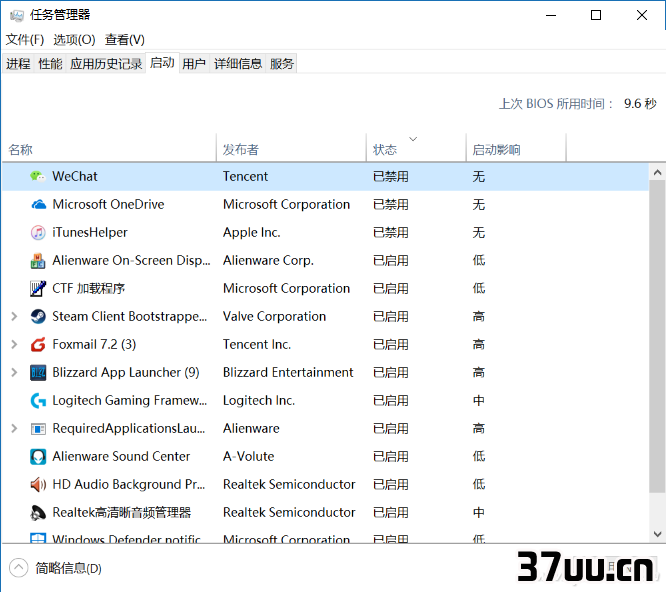Click the HD Audio Background speaker icon

(x=38, y=485)
